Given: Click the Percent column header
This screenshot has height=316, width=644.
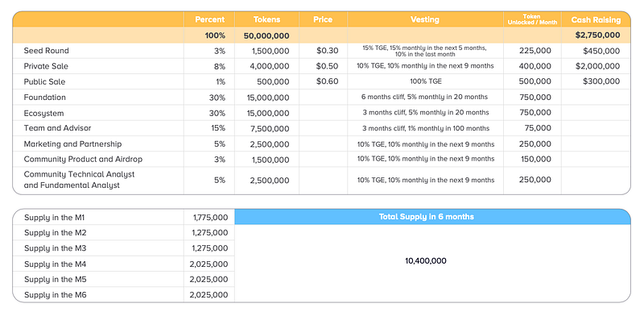Looking at the screenshot, I should (x=209, y=19).
